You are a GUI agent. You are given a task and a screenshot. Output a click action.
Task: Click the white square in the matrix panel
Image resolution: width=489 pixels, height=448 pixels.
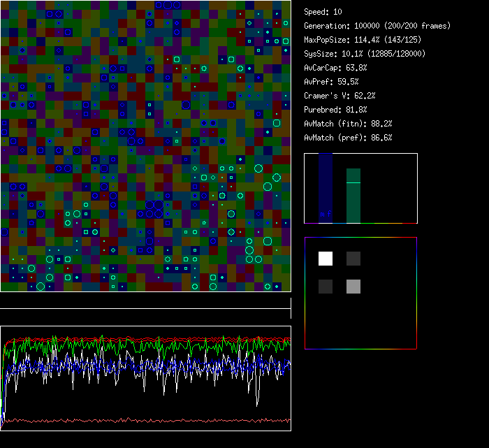tap(326, 259)
